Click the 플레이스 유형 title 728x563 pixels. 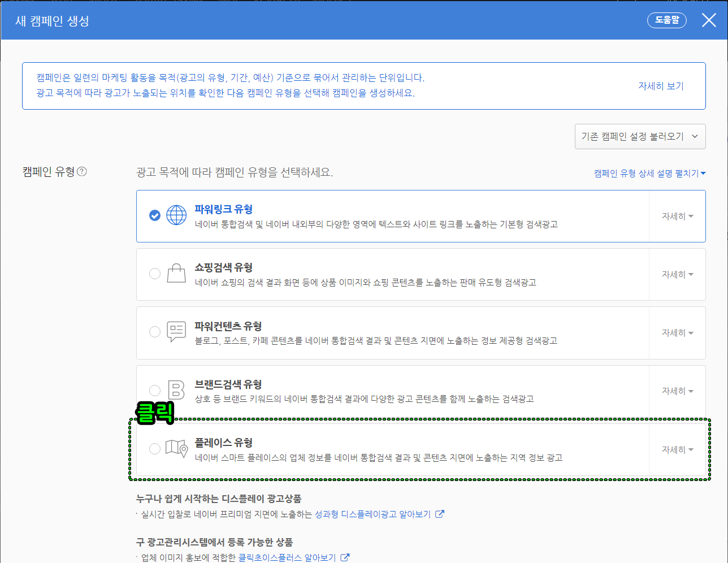[224, 443]
